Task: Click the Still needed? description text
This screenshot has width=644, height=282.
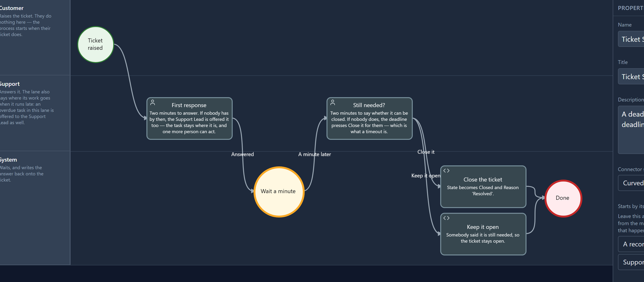Action: pyautogui.click(x=369, y=122)
